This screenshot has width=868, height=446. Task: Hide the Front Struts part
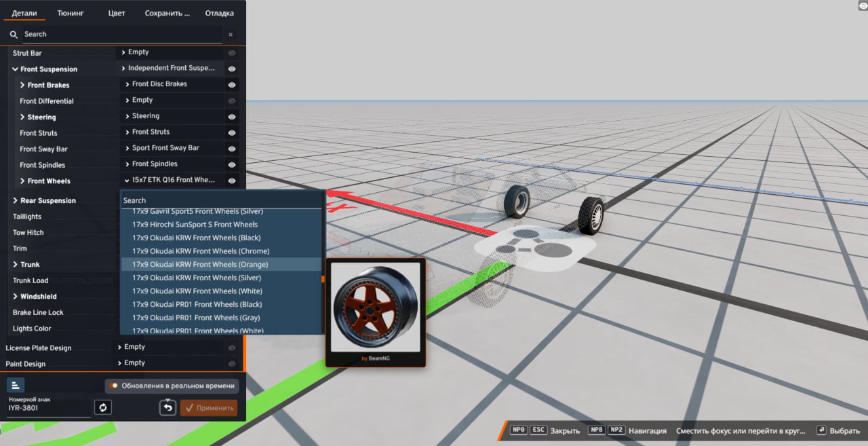(232, 132)
